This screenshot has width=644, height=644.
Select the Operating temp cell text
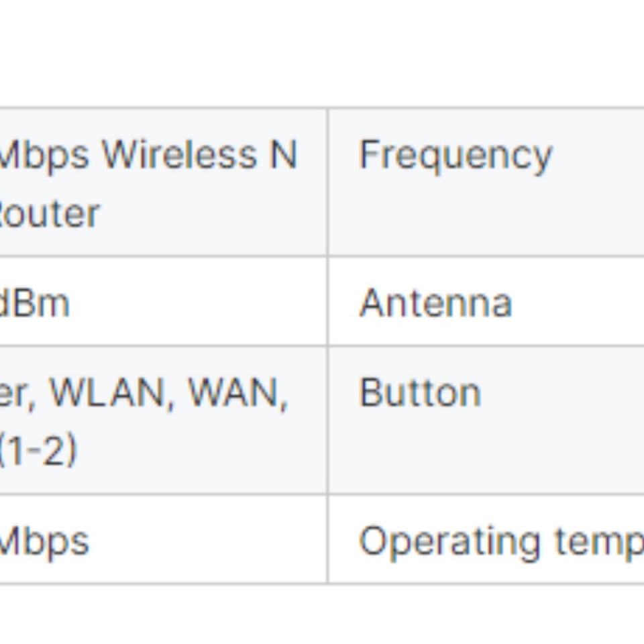(500, 541)
